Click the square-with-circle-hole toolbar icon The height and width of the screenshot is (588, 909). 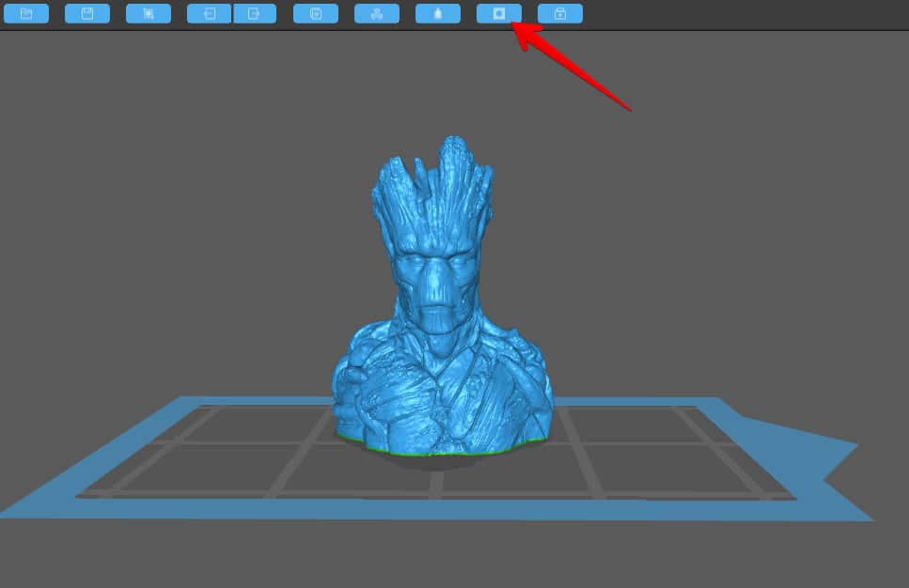click(499, 13)
